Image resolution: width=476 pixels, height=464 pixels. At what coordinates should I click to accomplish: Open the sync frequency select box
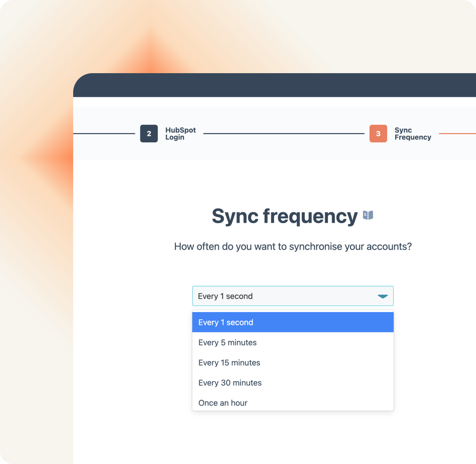(293, 296)
